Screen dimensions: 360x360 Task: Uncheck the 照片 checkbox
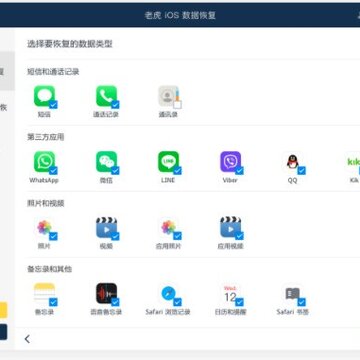(x=53, y=236)
